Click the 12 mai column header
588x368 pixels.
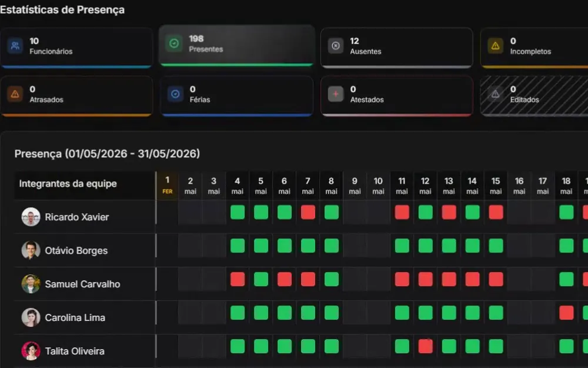pyautogui.click(x=425, y=185)
